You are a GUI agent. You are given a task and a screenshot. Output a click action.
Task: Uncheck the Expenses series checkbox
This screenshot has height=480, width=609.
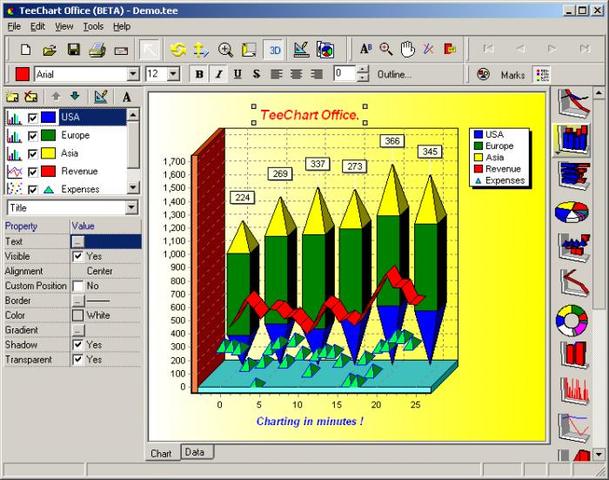[33, 189]
